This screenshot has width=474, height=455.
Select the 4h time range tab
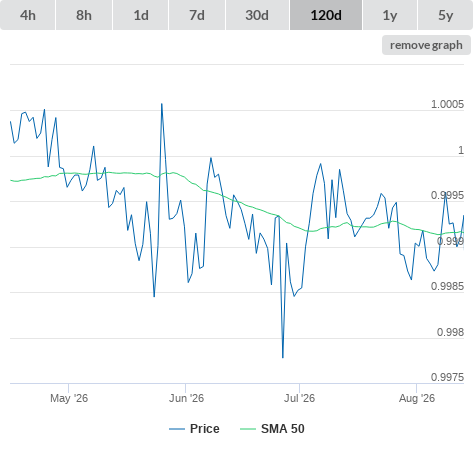point(28,15)
